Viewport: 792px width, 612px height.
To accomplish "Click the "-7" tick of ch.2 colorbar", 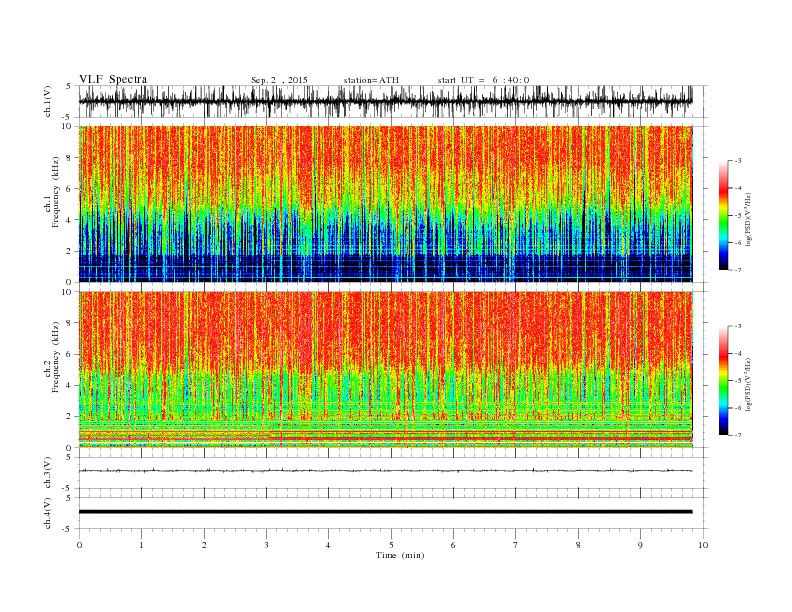I will [738, 435].
